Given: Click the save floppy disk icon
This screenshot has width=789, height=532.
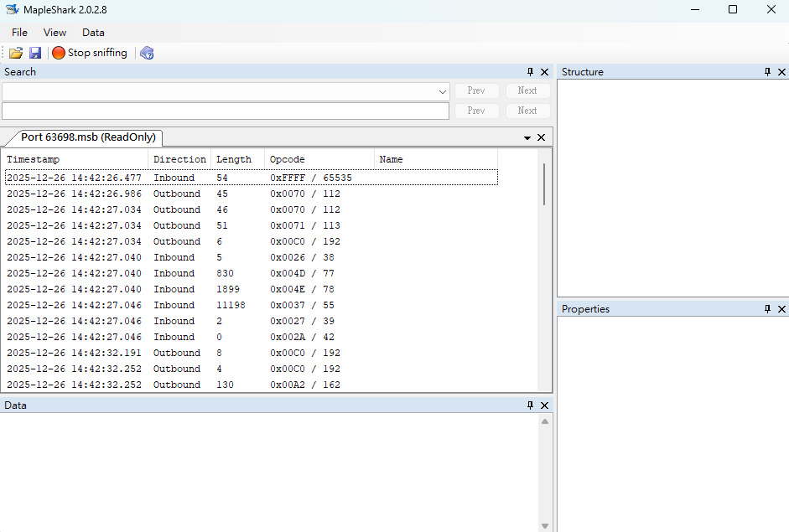Looking at the screenshot, I should pyautogui.click(x=35, y=53).
